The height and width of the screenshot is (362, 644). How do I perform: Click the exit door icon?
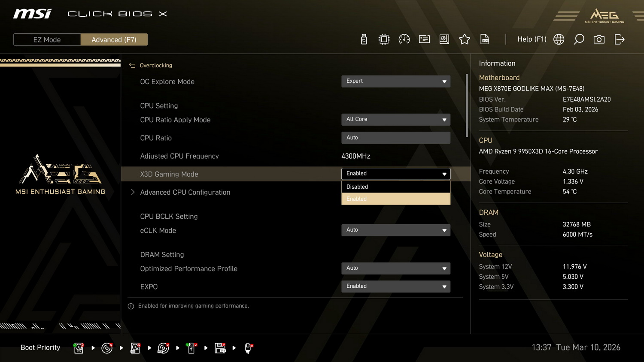click(x=620, y=39)
